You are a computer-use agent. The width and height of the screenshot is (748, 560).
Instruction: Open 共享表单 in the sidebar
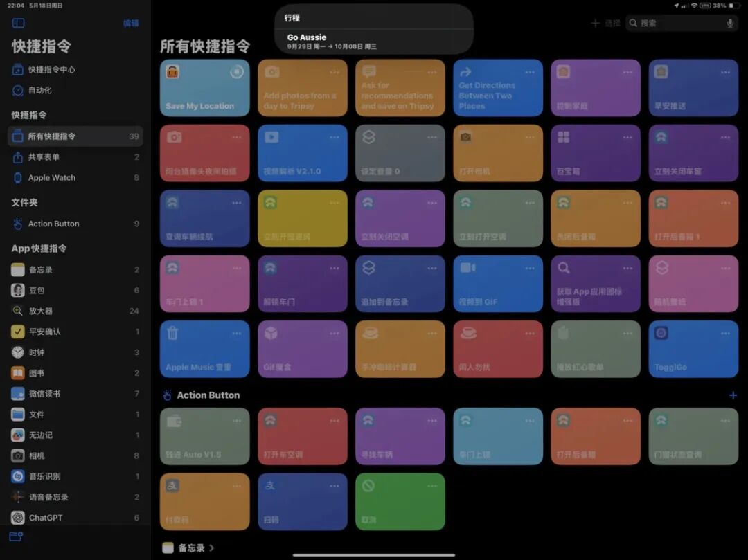(x=75, y=157)
